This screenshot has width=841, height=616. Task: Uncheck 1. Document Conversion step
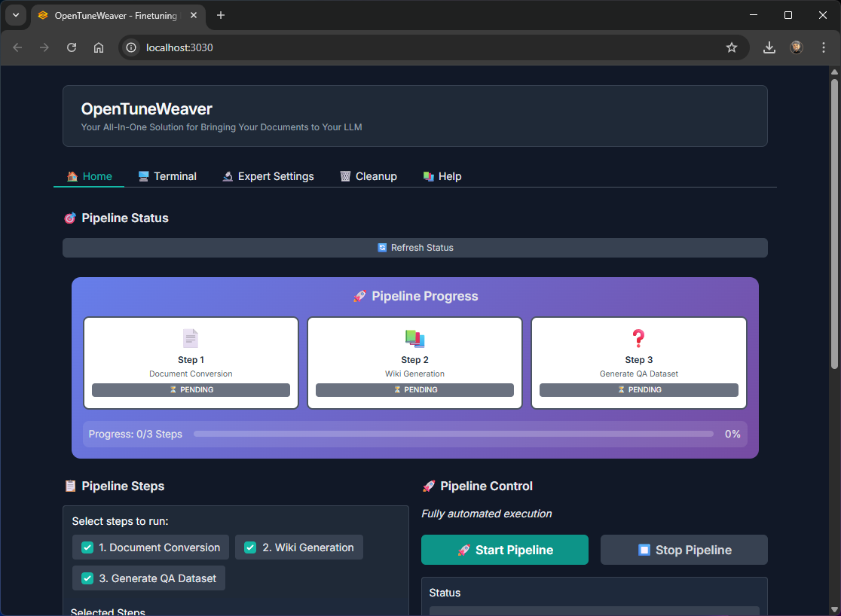87,547
